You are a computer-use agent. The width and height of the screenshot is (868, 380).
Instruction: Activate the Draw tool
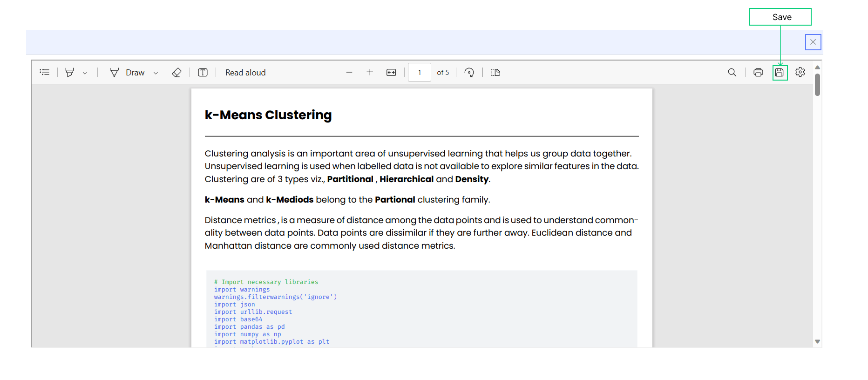(x=127, y=73)
